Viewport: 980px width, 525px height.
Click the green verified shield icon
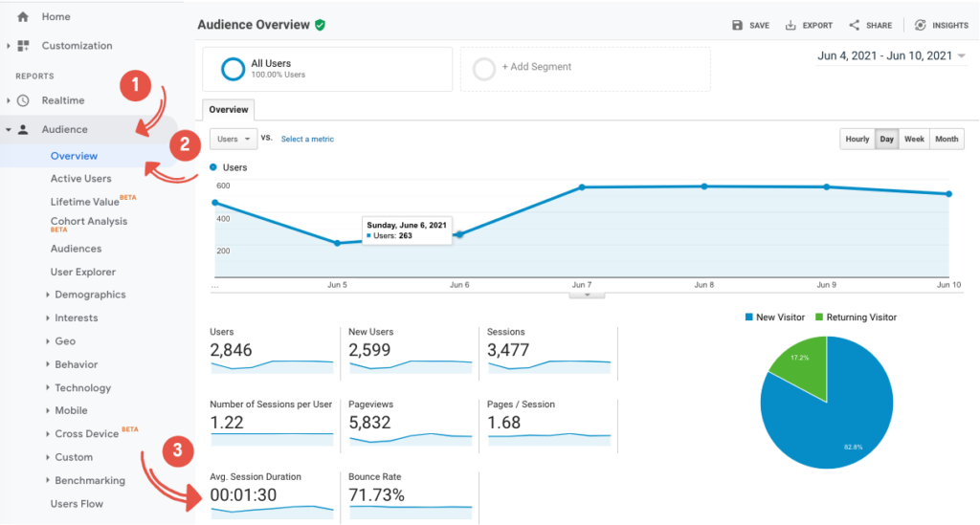click(320, 25)
